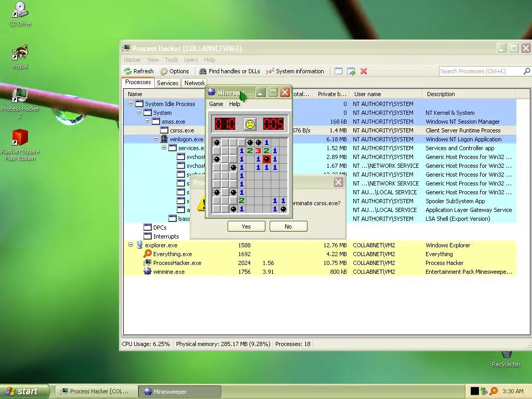The image size is (532, 399).
Task: Click the explorer.exe process icon
Action: pos(139,245)
